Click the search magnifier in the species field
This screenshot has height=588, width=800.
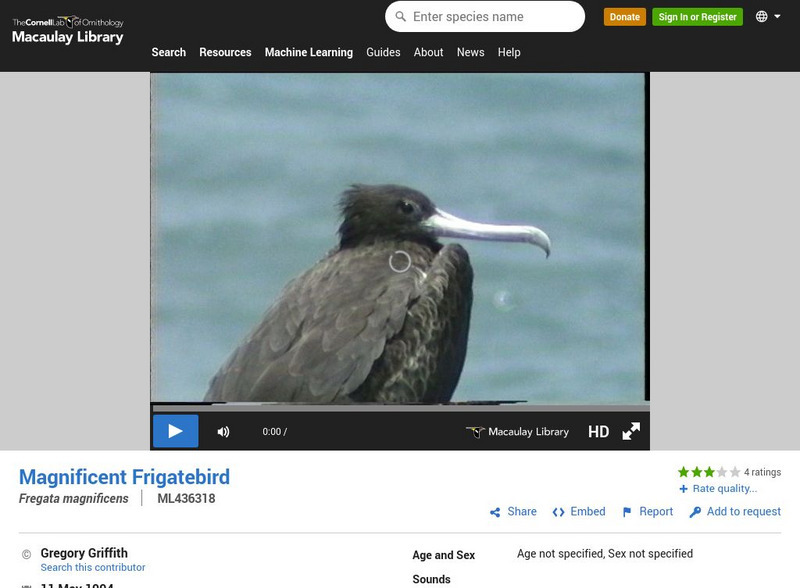(x=402, y=16)
